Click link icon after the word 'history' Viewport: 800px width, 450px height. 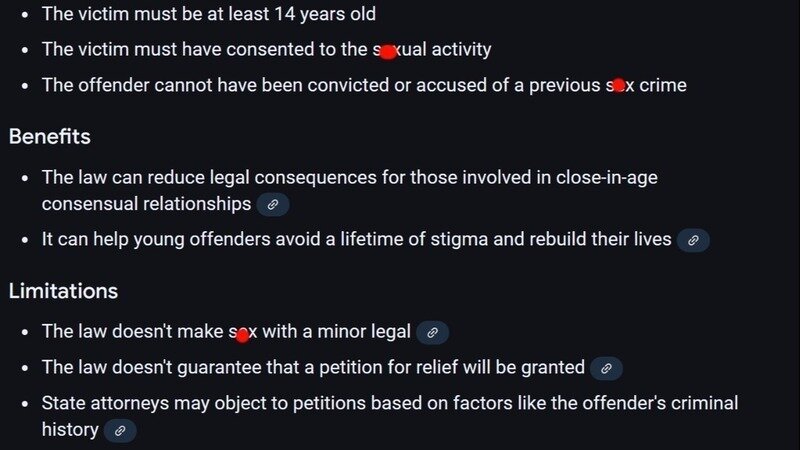point(120,431)
